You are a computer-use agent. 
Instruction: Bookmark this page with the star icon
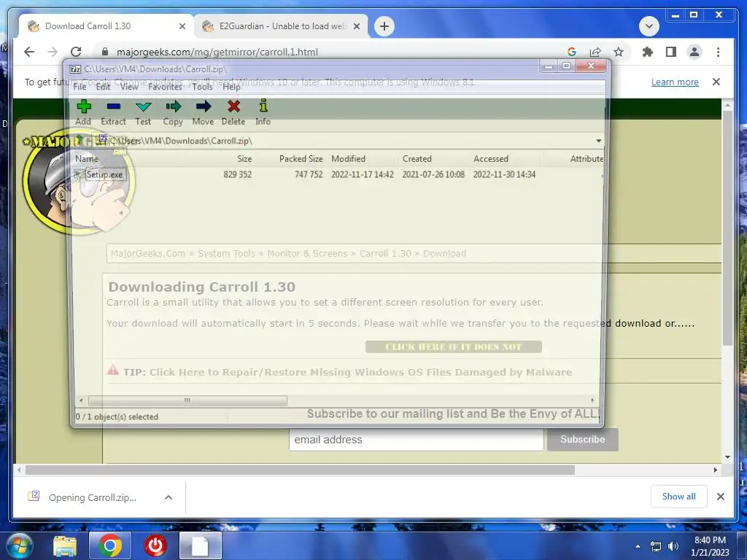pos(619,52)
